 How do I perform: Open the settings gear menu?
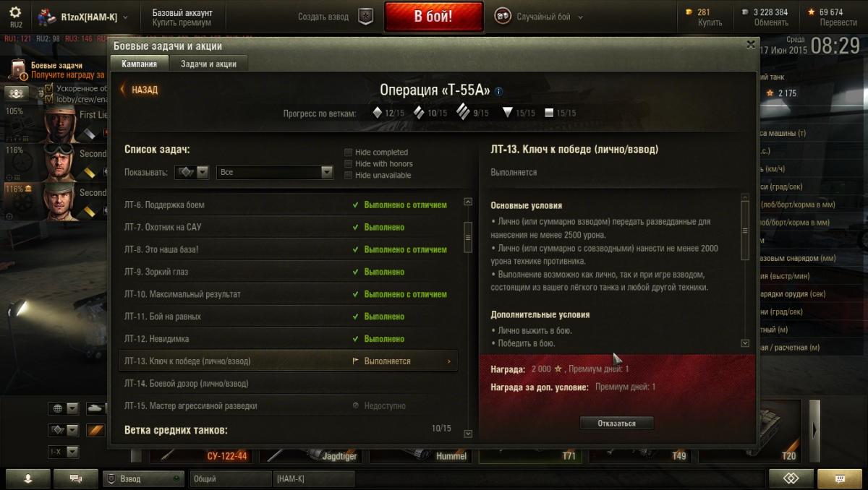pos(15,12)
